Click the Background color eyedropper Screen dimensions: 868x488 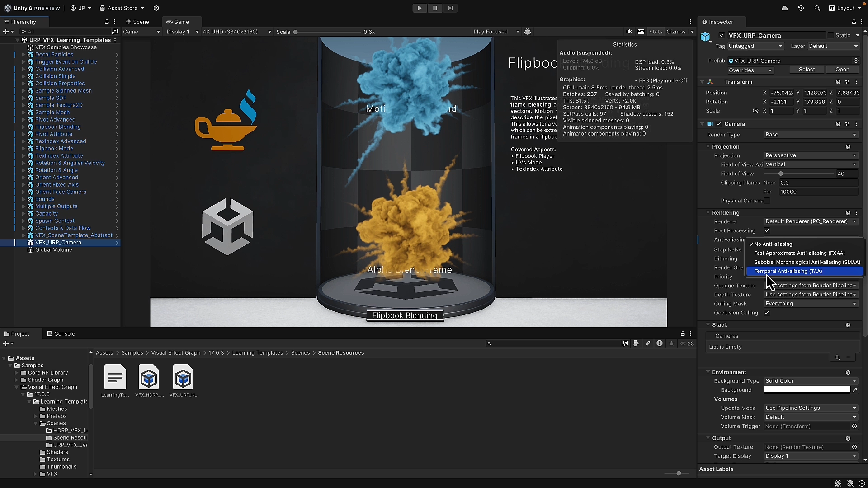pos(855,390)
